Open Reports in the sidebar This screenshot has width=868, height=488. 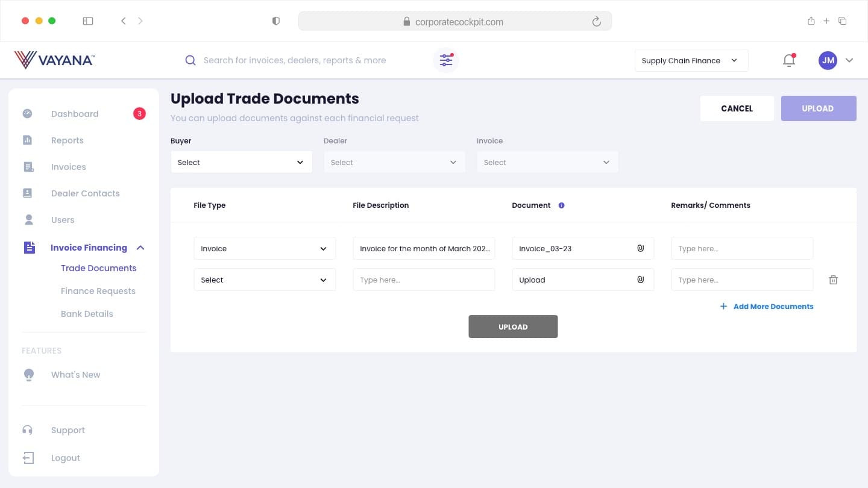(x=68, y=140)
